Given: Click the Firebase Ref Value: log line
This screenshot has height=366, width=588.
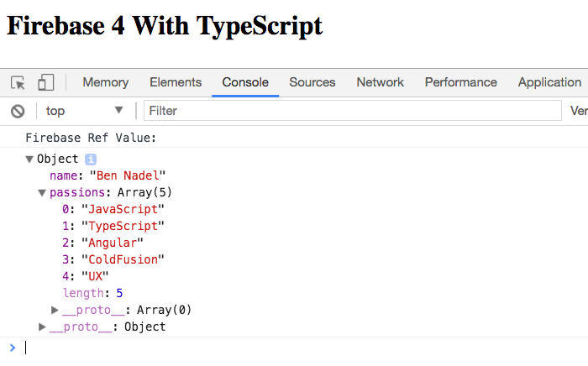Looking at the screenshot, I should (x=91, y=138).
